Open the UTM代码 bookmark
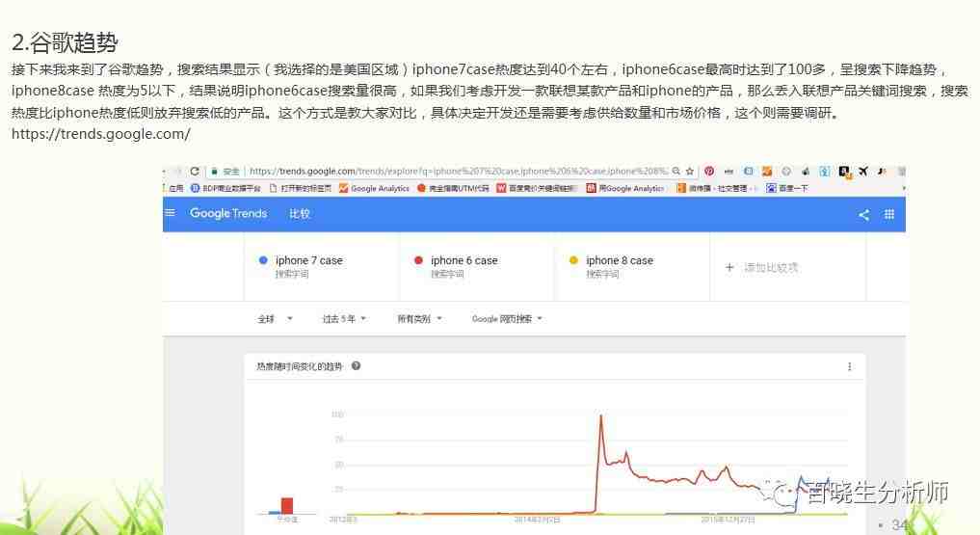 (x=453, y=188)
